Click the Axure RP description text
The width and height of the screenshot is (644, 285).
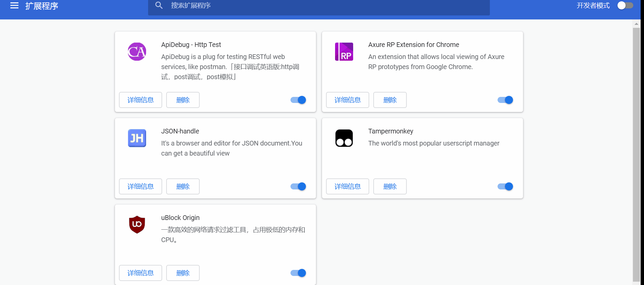(x=436, y=62)
